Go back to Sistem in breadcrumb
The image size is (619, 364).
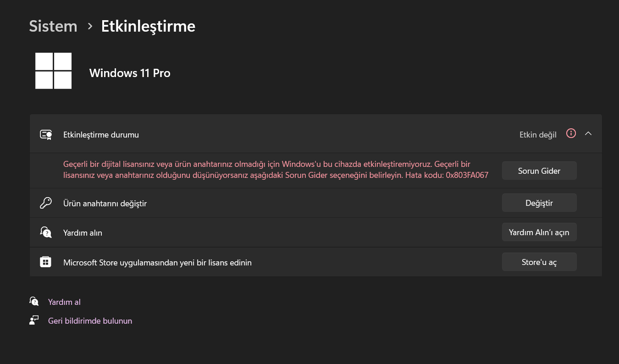pyautogui.click(x=53, y=26)
